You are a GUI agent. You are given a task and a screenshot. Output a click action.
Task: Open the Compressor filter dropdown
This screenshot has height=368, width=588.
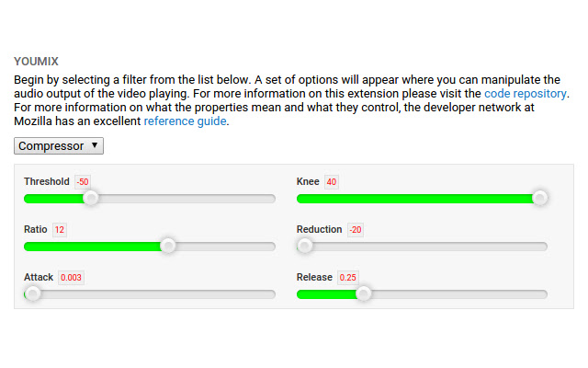click(x=59, y=145)
